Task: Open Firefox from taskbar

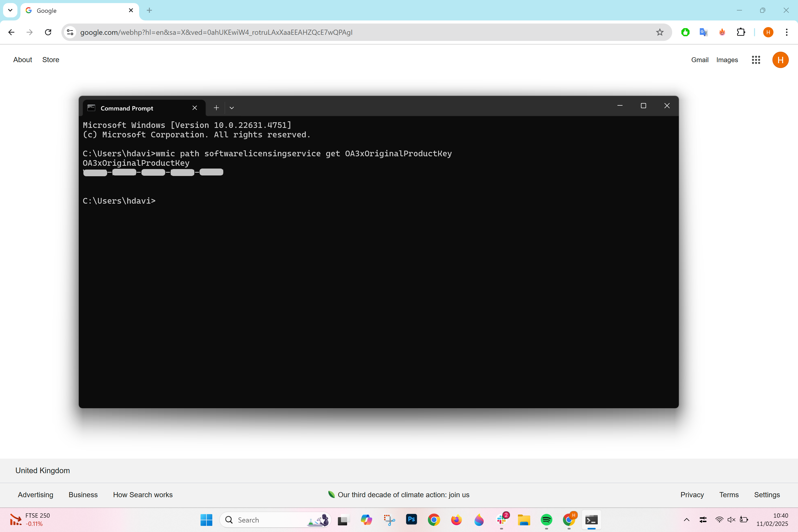Action: [x=456, y=520]
